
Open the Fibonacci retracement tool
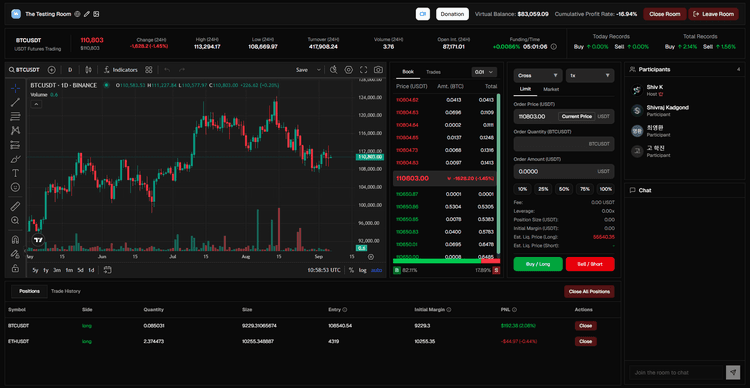(x=15, y=116)
